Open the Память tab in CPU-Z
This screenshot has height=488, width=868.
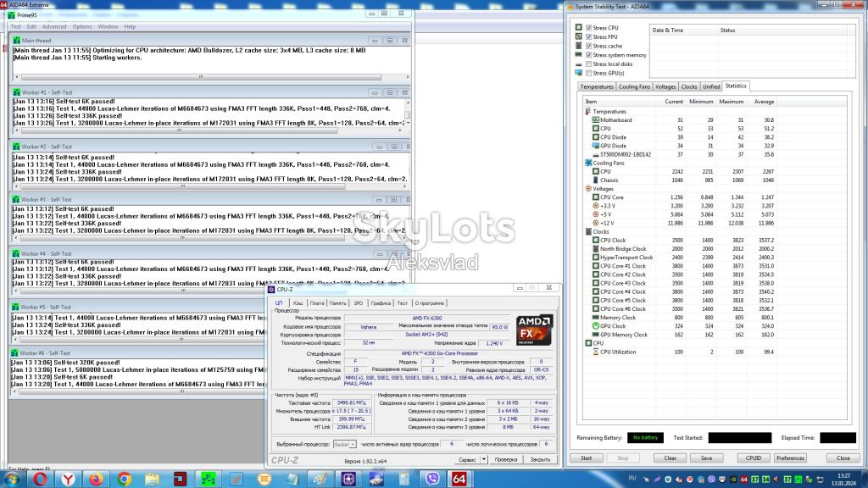tap(337, 303)
